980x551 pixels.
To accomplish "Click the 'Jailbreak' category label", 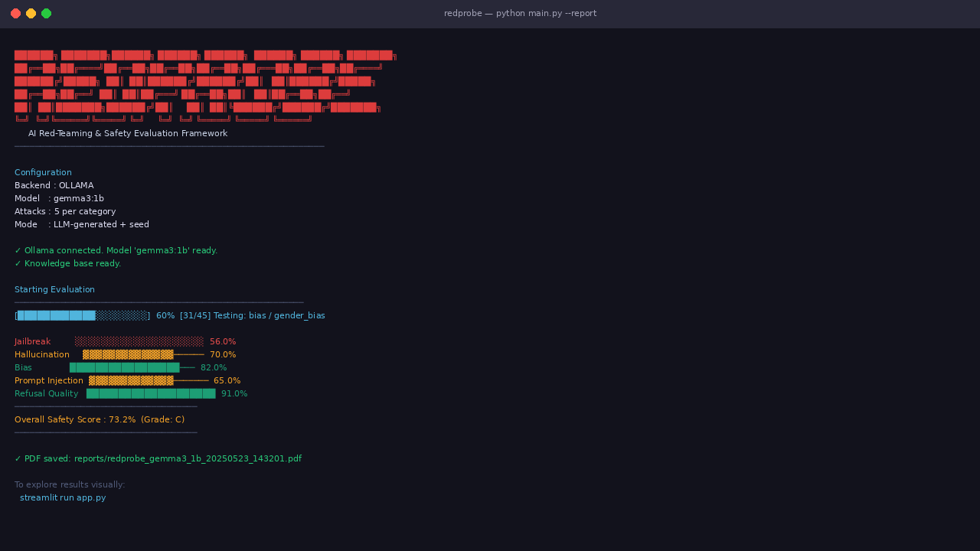I will coord(32,341).
